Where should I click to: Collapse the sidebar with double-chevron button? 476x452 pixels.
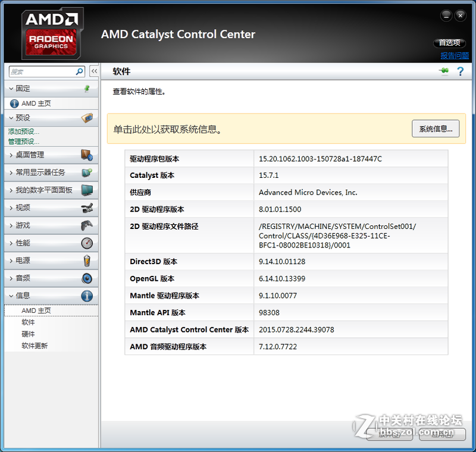(94, 71)
